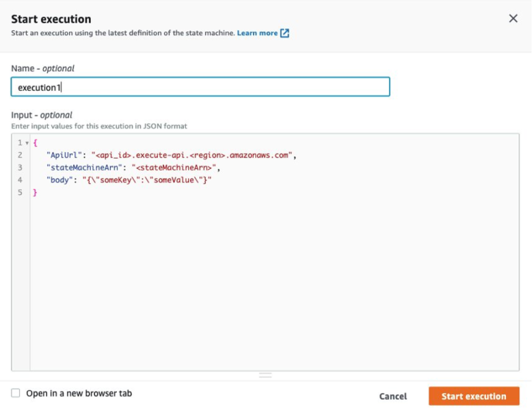
Task: Collapse the JSON fold arrow on line 1
Action: pyautogui.click(x=27, y=143)
